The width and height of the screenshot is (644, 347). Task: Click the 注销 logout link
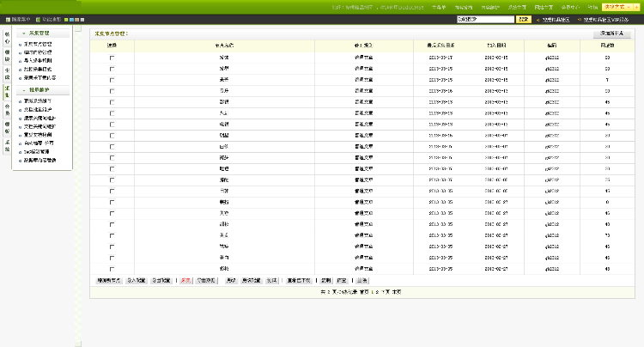point(592,8)
